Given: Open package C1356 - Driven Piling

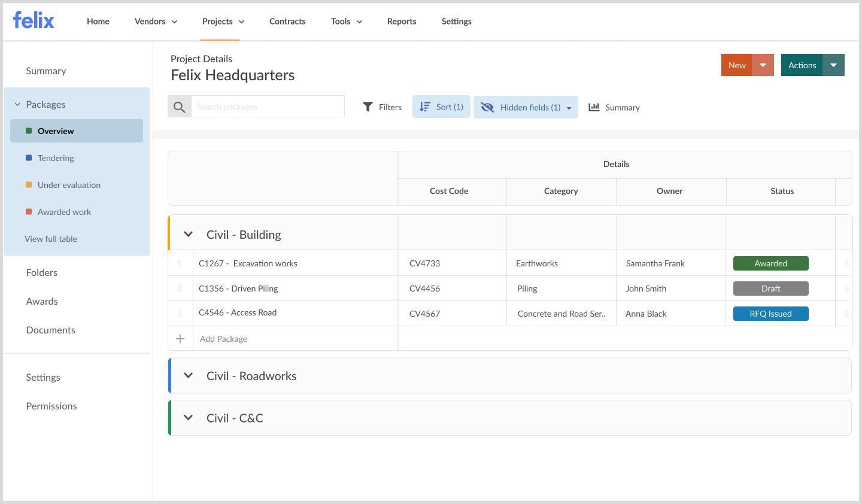Looking at the screenshot, I should coord(238,289).
